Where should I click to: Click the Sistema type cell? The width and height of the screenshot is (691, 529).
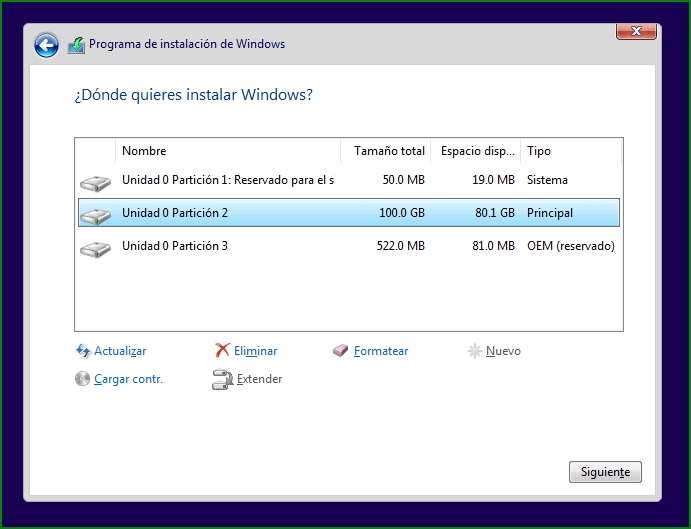click(x=547, y=180)
